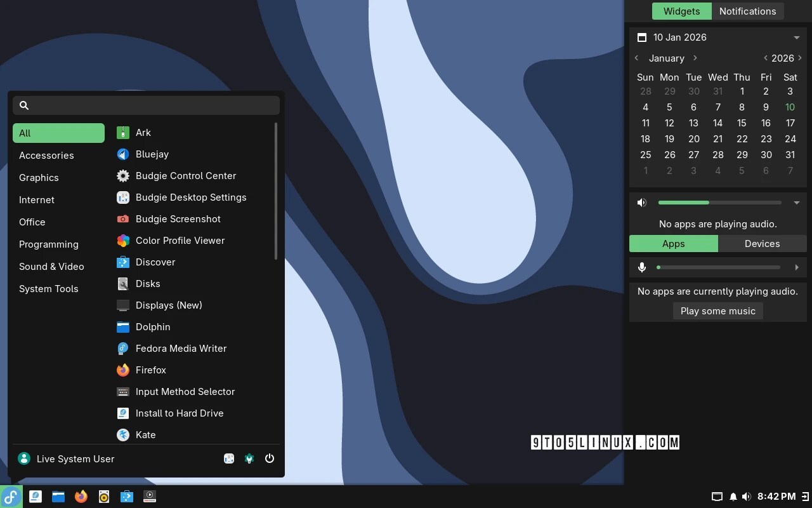Toggle the Fedora menu button on panel
This screenshot has width=812, height=508.
tap(11, 497)
